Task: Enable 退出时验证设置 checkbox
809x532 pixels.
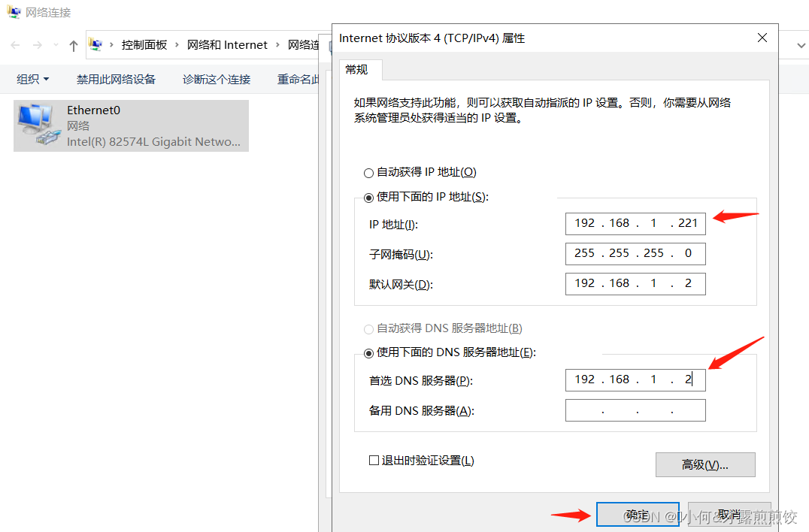Action: tap(374, 461)
